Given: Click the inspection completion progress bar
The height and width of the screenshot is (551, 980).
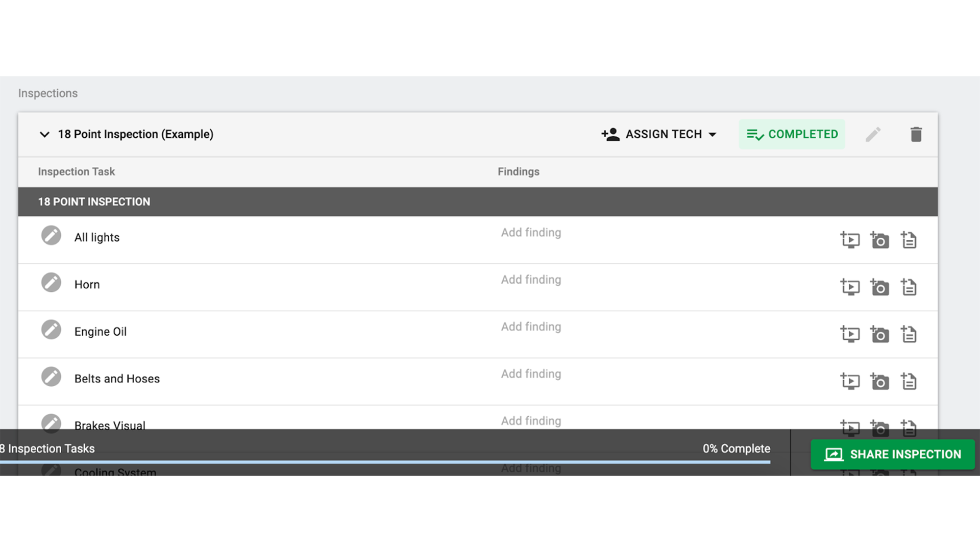Looking at the screenshot, I should tap(385, 462).
